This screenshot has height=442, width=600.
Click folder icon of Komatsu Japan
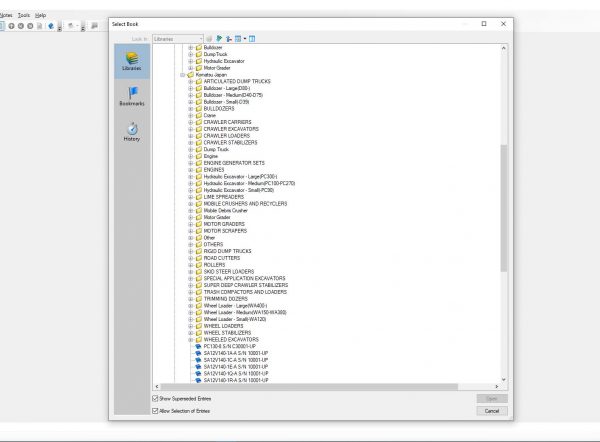191,75
